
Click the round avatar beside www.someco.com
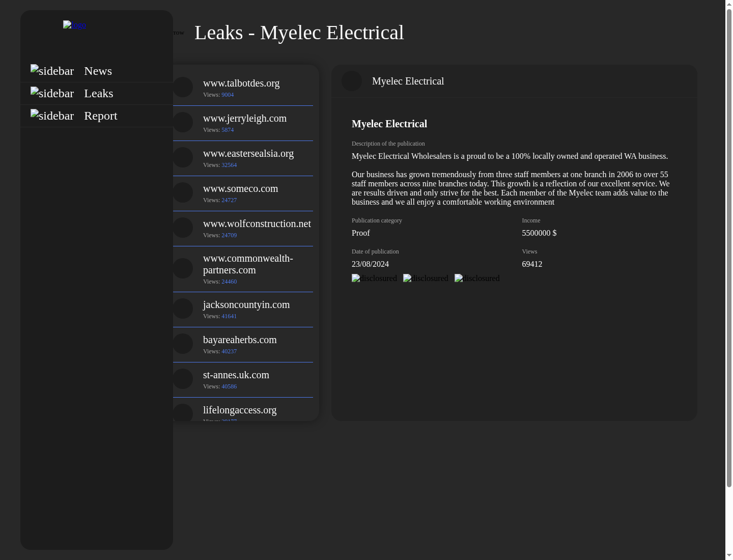(x=183, y=192)
